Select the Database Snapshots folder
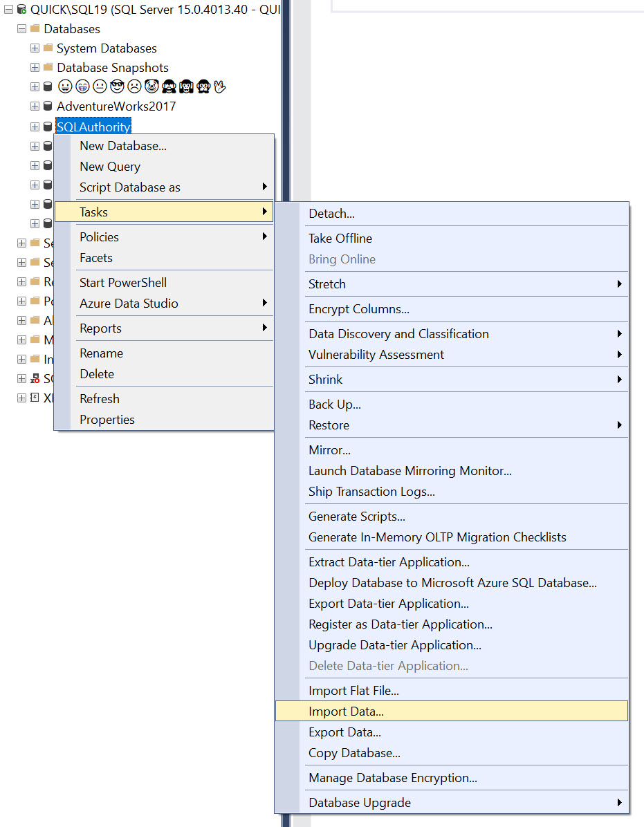644x827 pixels. 112,68
